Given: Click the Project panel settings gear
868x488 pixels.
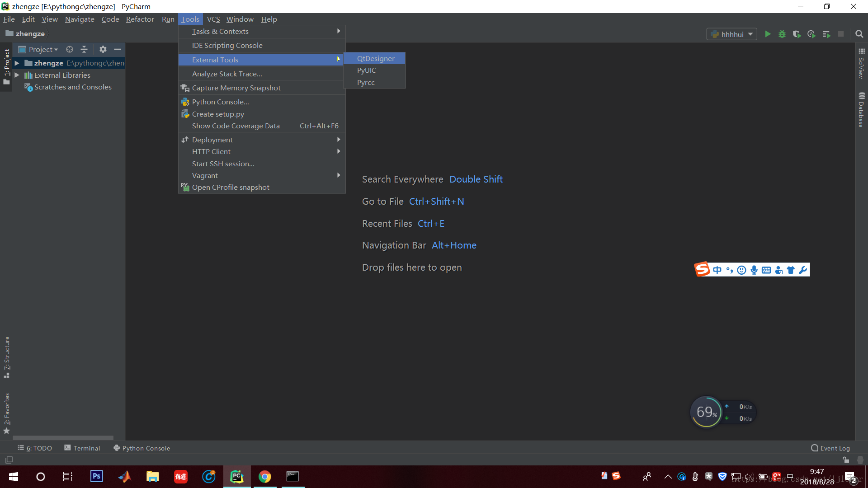Looking at the screenshot, I should pyautogui.click(x=103, y=49).
